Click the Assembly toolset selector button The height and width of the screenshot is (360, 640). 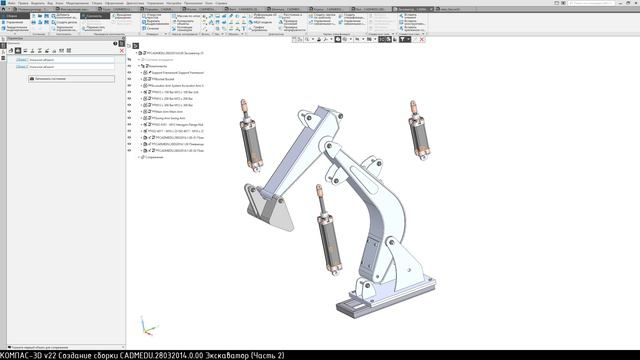pos(15,16)
